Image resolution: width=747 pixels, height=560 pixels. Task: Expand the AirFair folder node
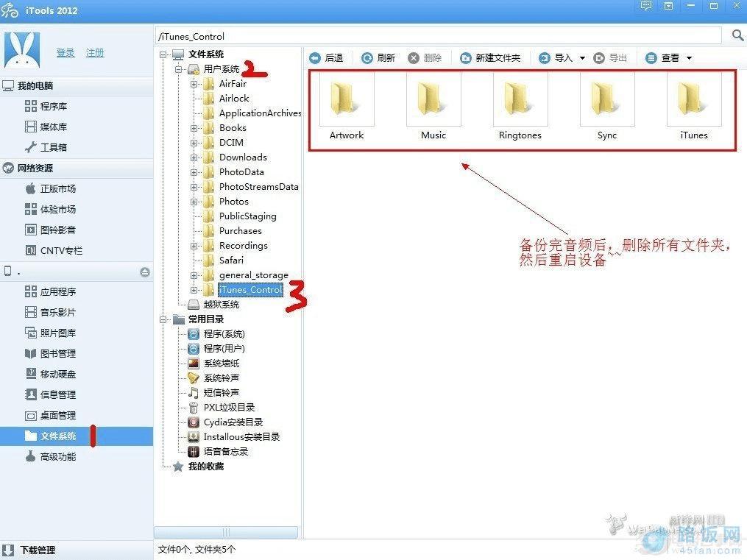(x=194, y=84)
